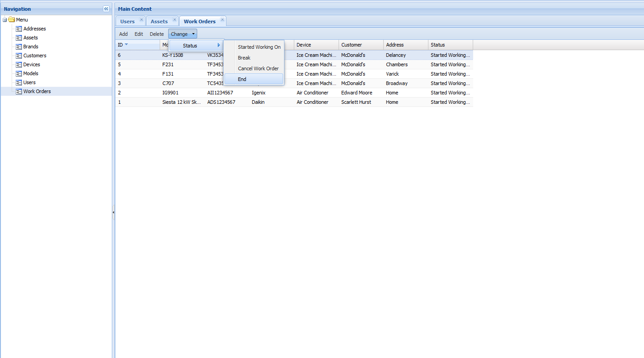Click the Delete toolbar button
Viewport: 644px width, 358px height.
click(157, 34)
